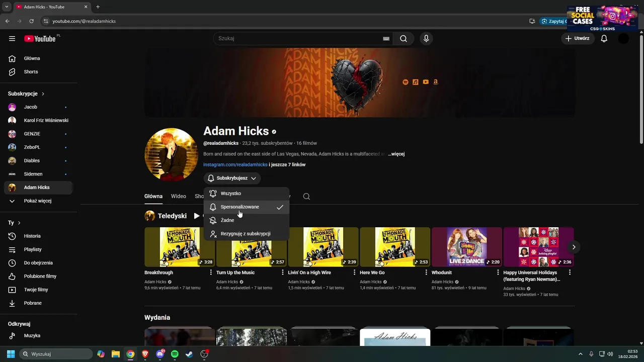Open the YouTube hamburger guide menu
This screenshot has width=644, height=362.
pyautogui.click(x=12, y=39)
